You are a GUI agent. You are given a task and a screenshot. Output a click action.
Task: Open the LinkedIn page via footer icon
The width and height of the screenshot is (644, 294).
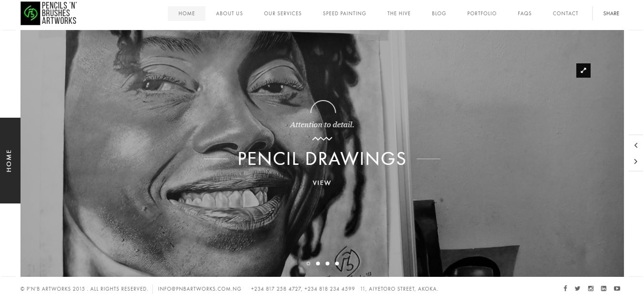603,288
